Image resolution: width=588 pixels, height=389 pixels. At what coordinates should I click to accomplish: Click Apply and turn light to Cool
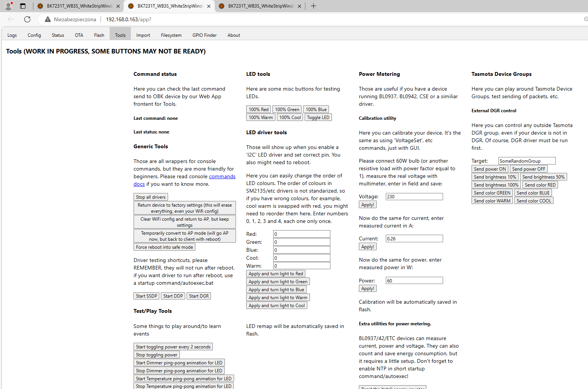(277, 306)
